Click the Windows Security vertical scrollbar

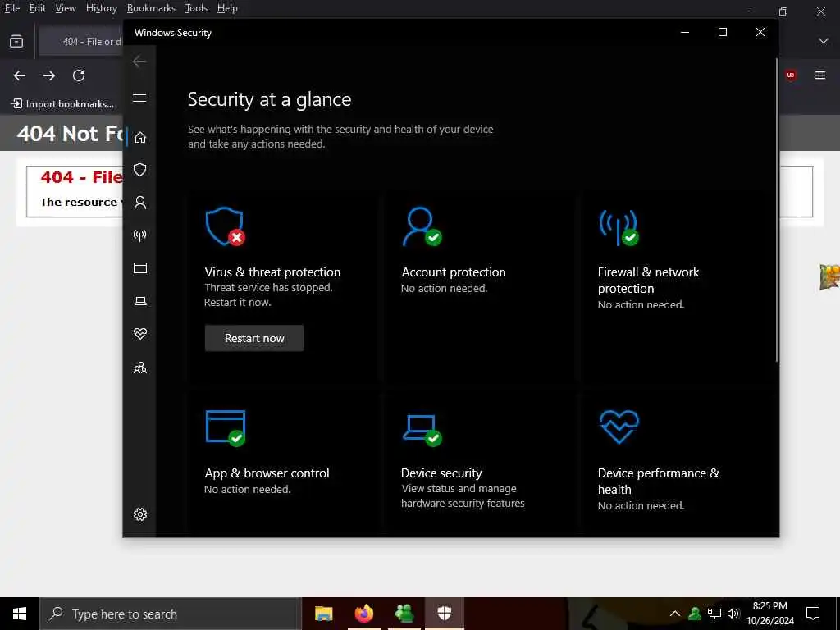click(776, 209)
